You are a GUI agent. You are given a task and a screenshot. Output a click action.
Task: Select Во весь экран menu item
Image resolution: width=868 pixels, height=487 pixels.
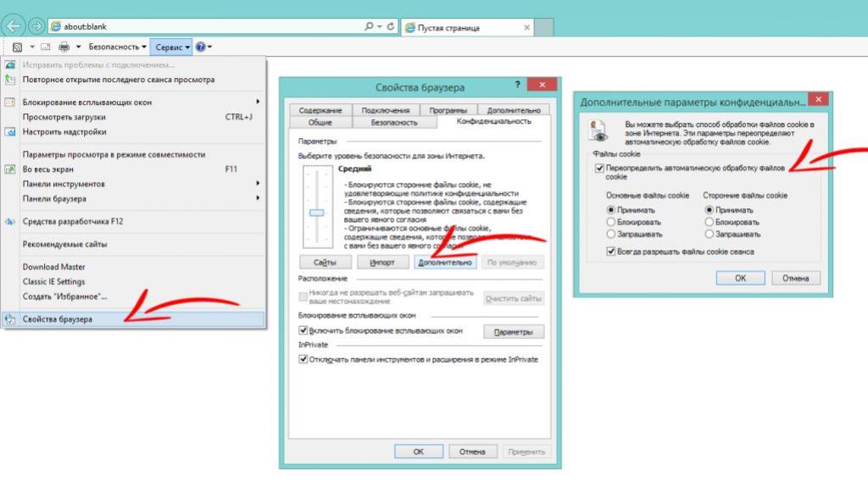click(133, 169)
